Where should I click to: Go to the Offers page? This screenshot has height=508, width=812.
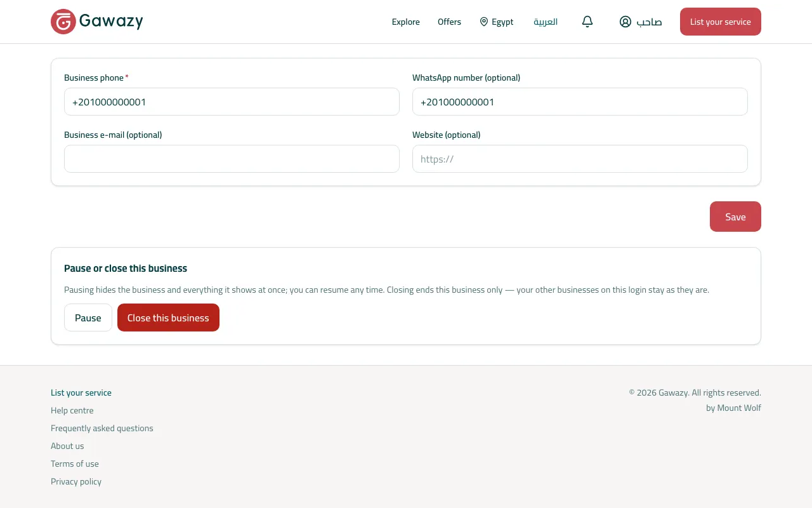449,22
